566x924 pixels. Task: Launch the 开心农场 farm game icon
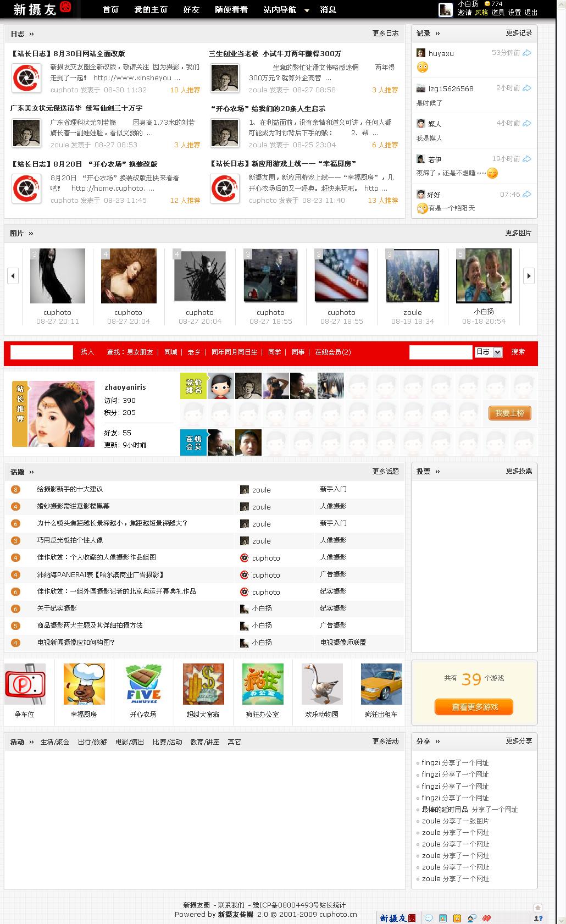pos(143,684)
